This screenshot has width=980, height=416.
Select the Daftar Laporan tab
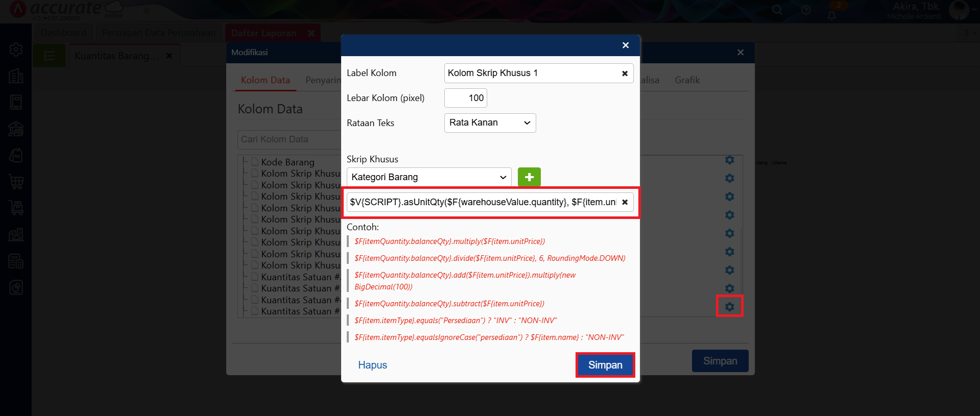[264, 33]
